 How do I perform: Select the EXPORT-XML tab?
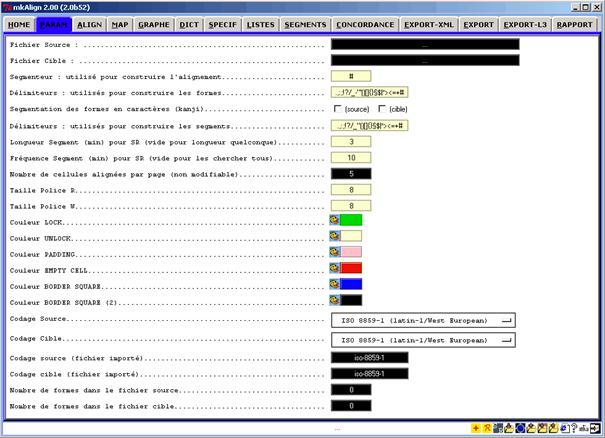point(429,25)
